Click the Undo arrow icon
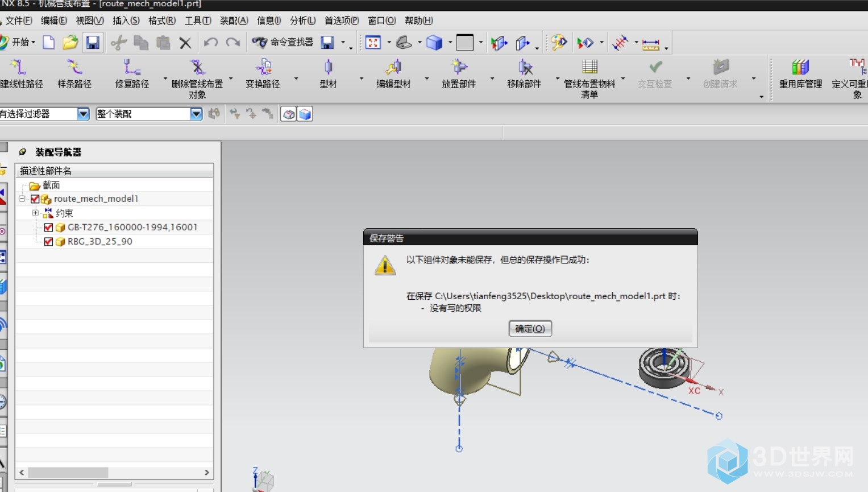 click(x=211, y=43)
